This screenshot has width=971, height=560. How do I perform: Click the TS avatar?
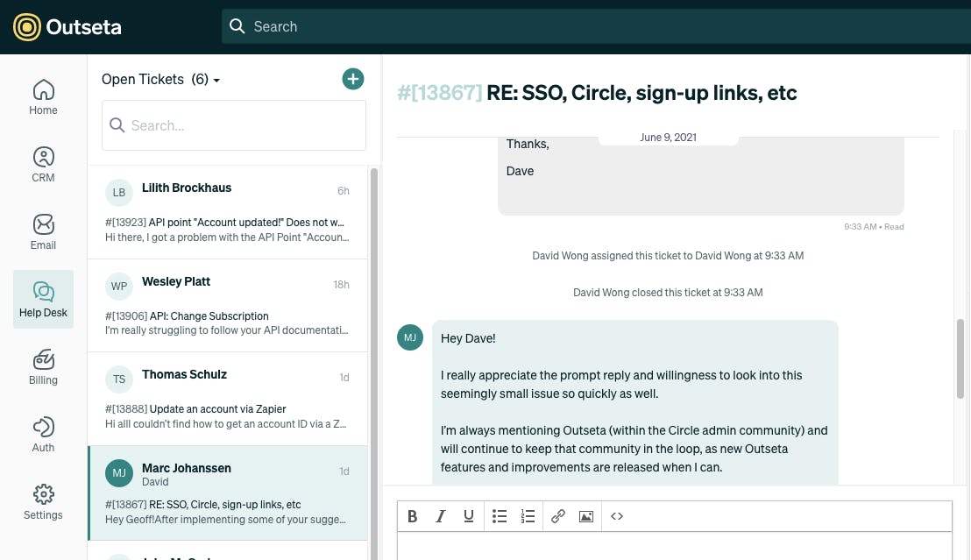[119, 379]
